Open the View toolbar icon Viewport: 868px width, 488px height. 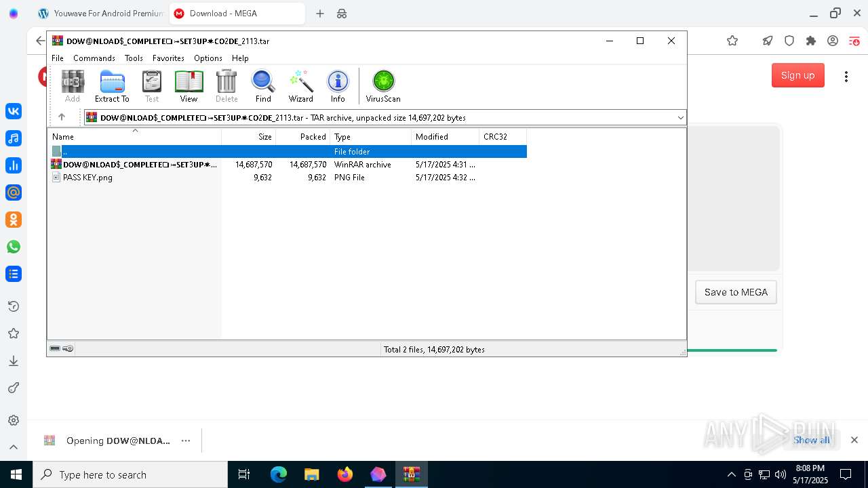coord(189,87)
